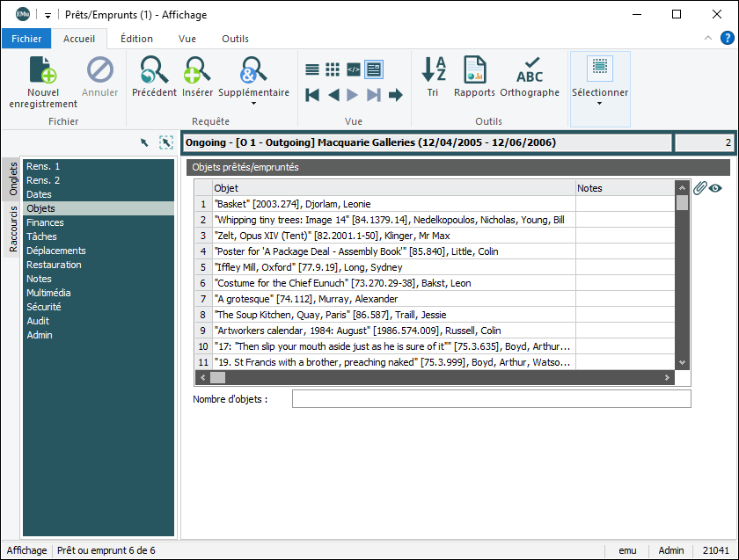The width and height of the screenshot is (739, 560).
Task: Switch to list view icon
Action: pos(312,69)
